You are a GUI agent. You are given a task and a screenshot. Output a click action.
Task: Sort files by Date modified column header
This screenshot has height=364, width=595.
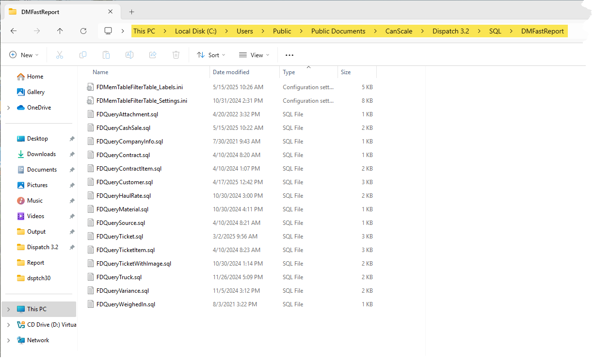231,72
